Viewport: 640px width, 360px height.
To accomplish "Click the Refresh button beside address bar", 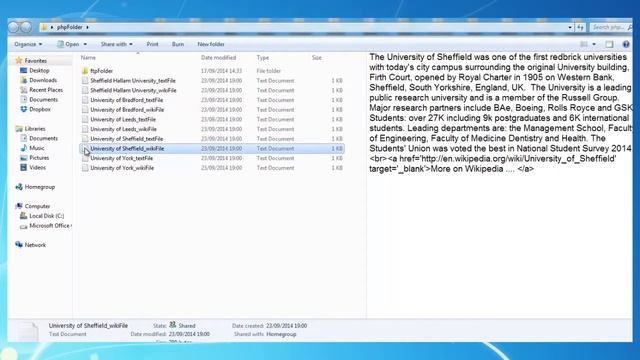I will (581, 27).
